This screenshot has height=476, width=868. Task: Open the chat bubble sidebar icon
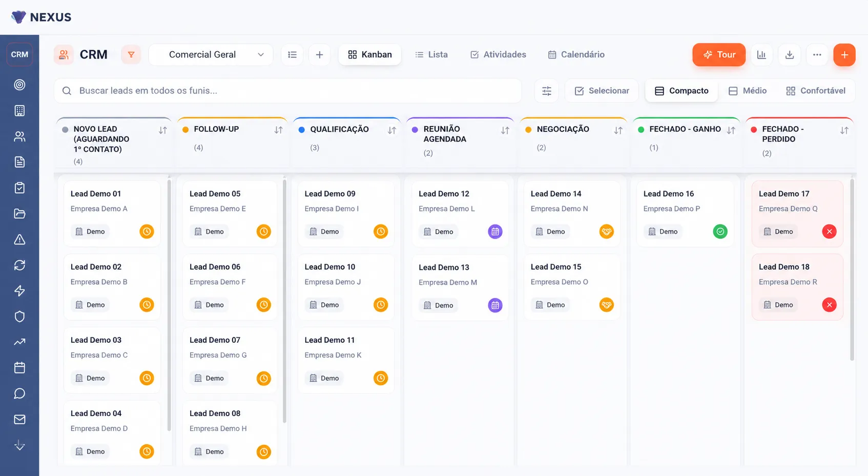[x=19, y=394]
